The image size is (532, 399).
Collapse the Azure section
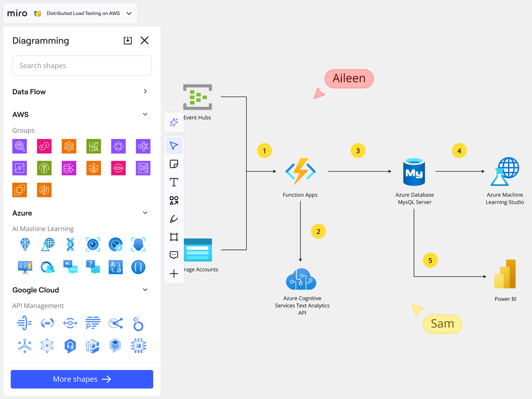145,213
